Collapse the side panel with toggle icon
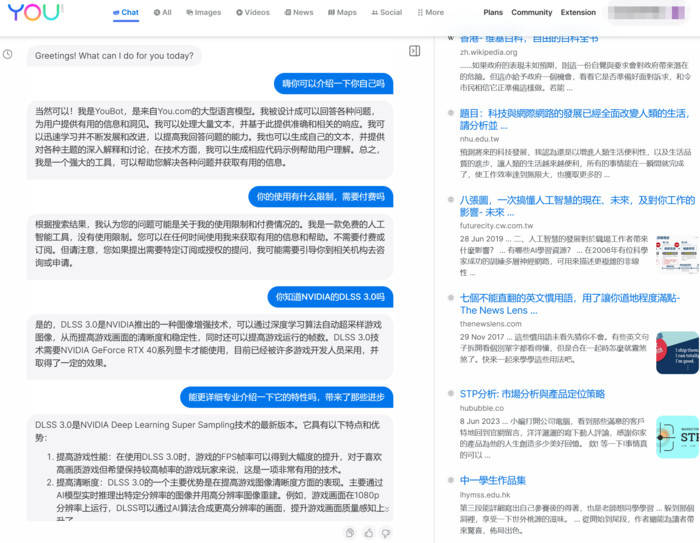Image resolution: width=700 pixels, height=543 pixels. tap(414, 51)
